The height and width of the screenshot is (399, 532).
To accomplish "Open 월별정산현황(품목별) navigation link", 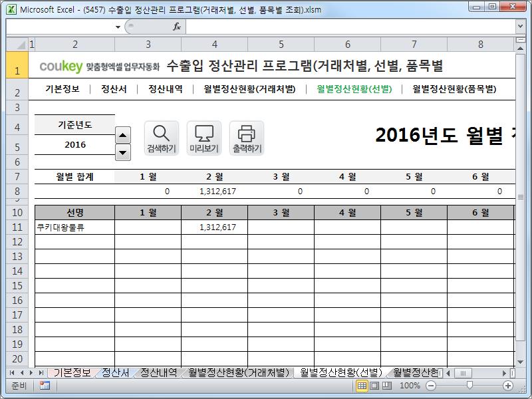I will [x=454, y=89].
